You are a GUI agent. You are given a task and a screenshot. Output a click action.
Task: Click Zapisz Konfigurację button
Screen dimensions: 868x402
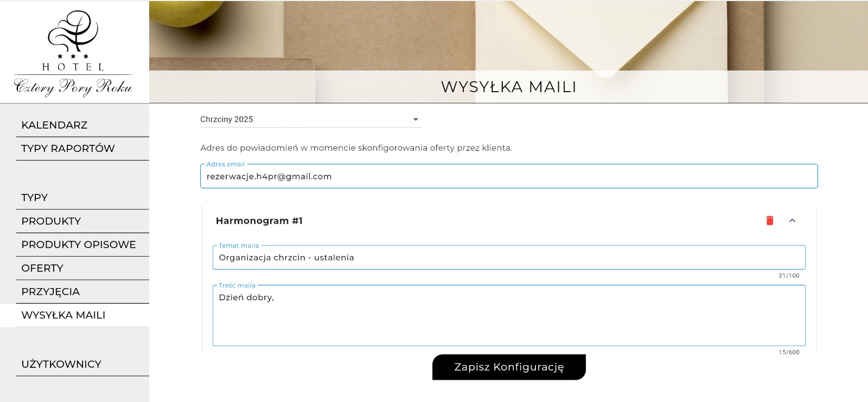coord(509,367)
